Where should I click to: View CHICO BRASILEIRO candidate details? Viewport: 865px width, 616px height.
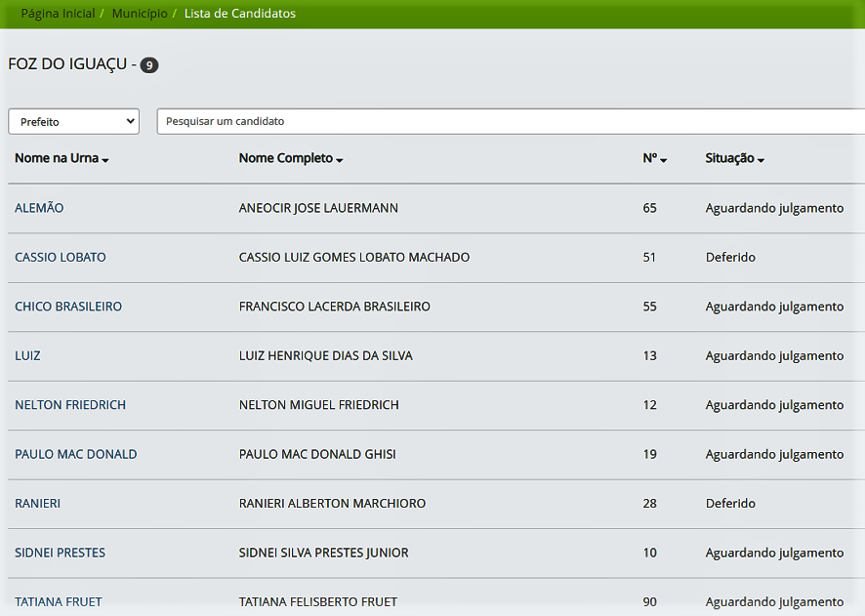(x=68, y=307)
